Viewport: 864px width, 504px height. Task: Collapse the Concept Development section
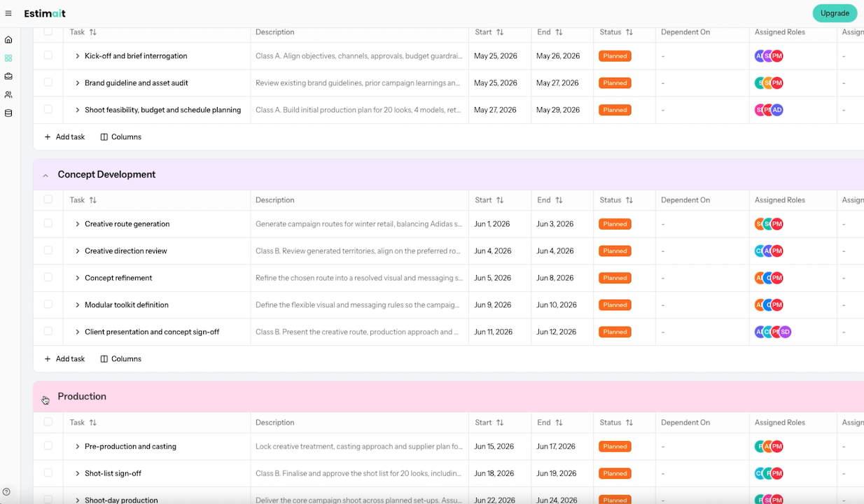[x=46, y=176]
